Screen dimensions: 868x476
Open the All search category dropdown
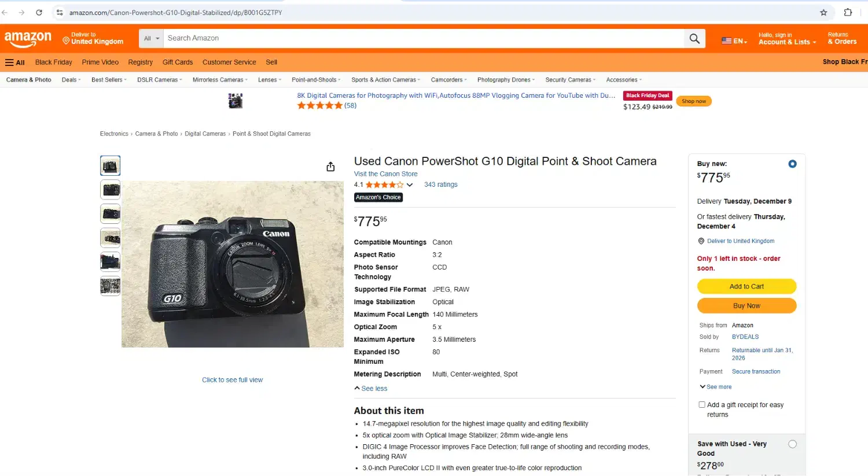click(150, 38)
